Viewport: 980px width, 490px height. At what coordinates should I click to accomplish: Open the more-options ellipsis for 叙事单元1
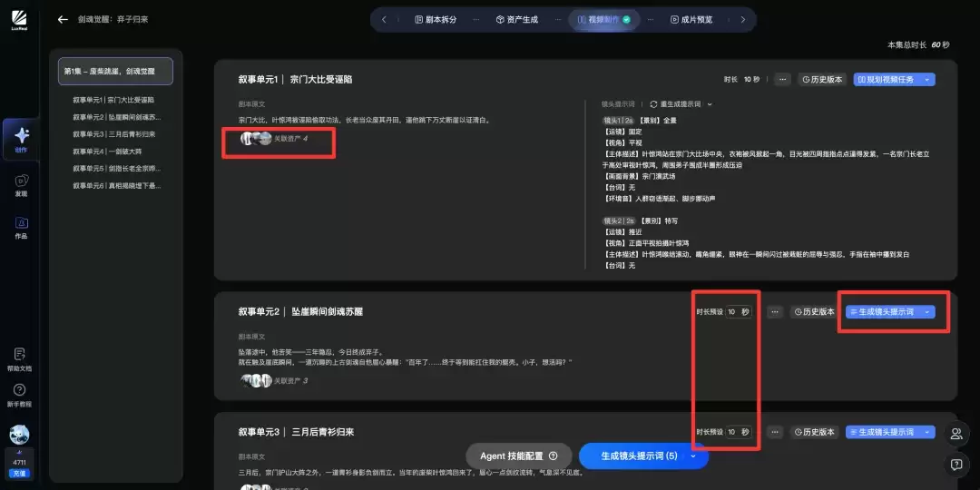click(x=783, y=79)
